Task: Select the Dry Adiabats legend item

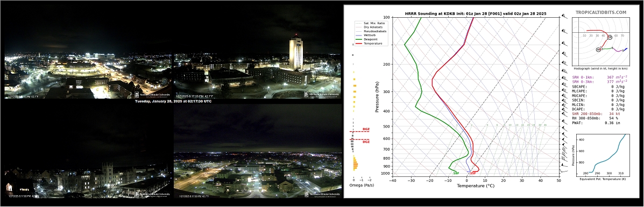Action: coord(371,27)
